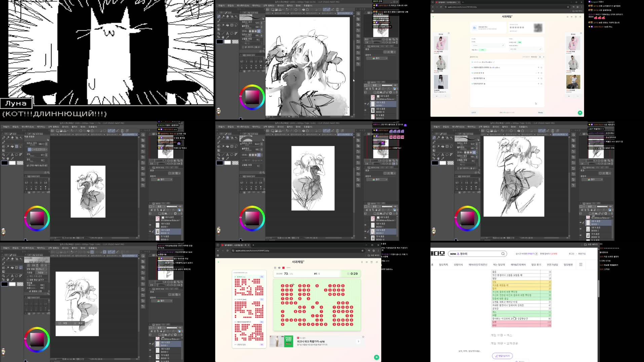The height and width of the screenshot is (362, 644).
Task: Select the Pen tool in Clip Studio's toolbar
Action: pos(223,17)
